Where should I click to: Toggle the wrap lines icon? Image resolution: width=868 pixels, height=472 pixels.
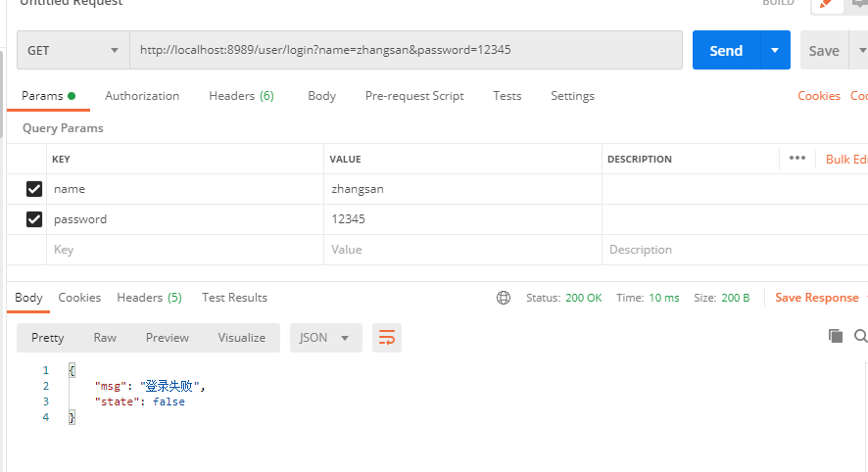click(386, 338)
